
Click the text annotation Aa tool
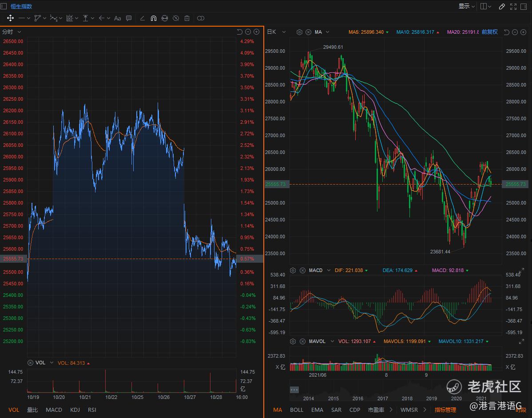pos(117,18)
